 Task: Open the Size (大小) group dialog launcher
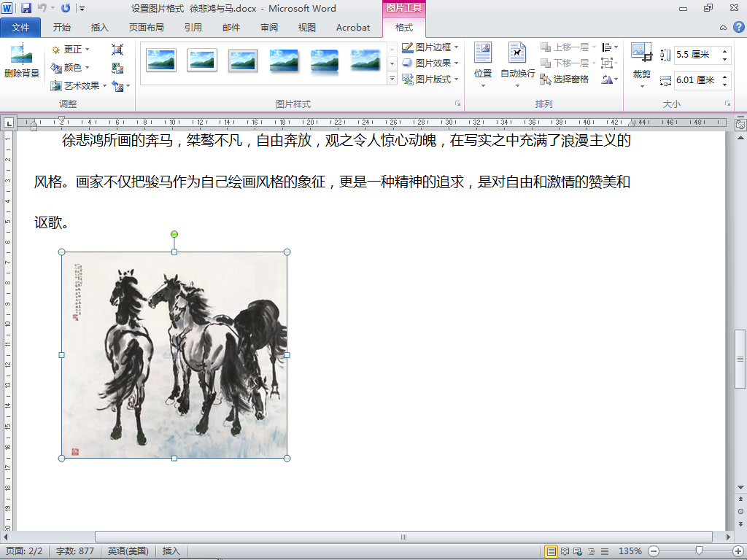coord(727,104)
